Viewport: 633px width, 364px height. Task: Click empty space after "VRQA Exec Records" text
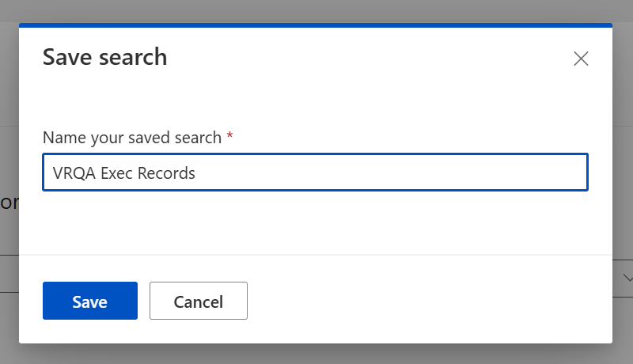click(396, 173)
